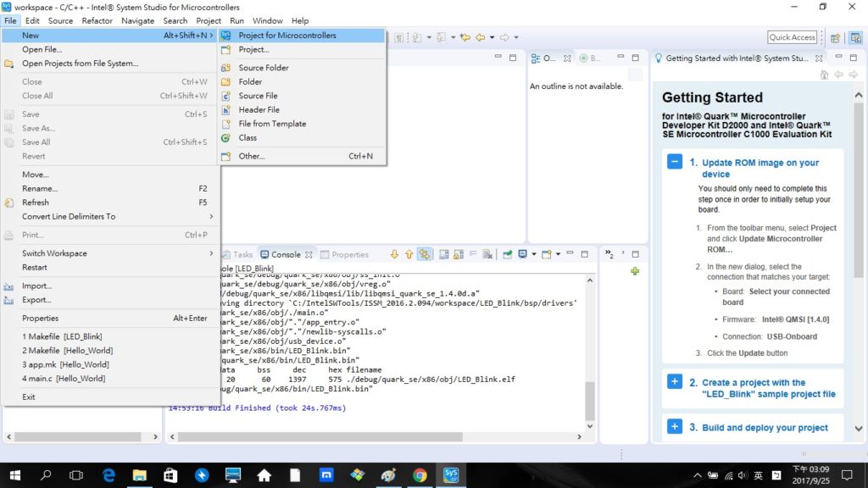The image size is (868, 488).
Task: Click the Project for Microcontrollers icon
Action: point(225,36)
